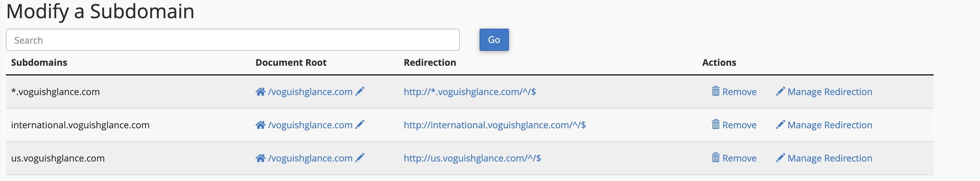
Task: Click the pencil icon beside Manage Redirection for international
Action: point(780,124)
